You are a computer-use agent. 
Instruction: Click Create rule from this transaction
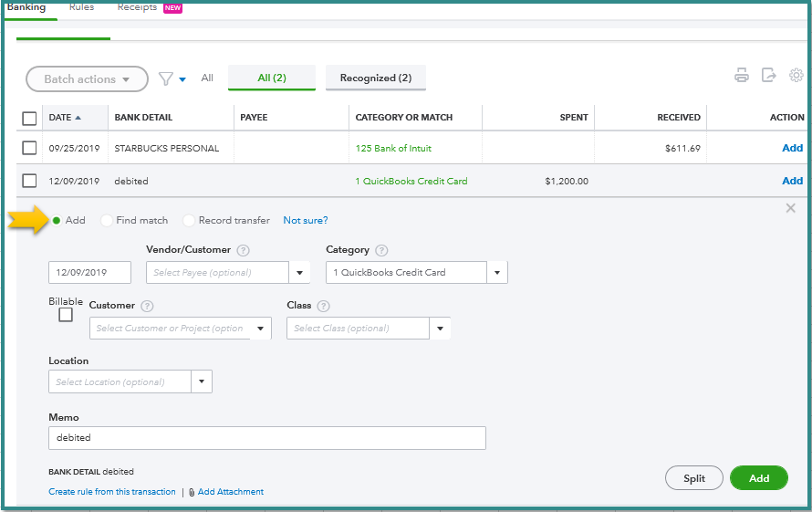112,492
